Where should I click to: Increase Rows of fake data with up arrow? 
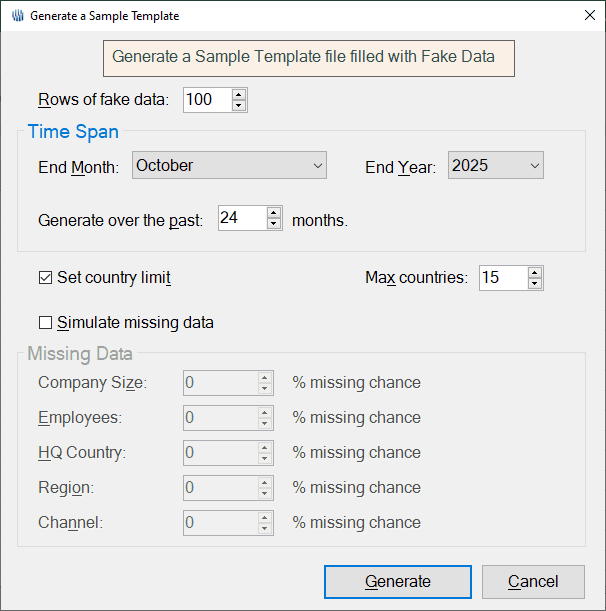coord(238,94)
